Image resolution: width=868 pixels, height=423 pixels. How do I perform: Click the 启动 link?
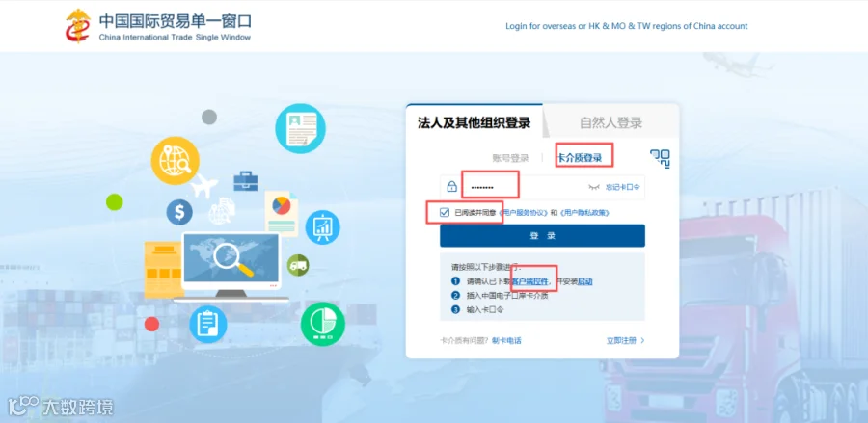585,281
